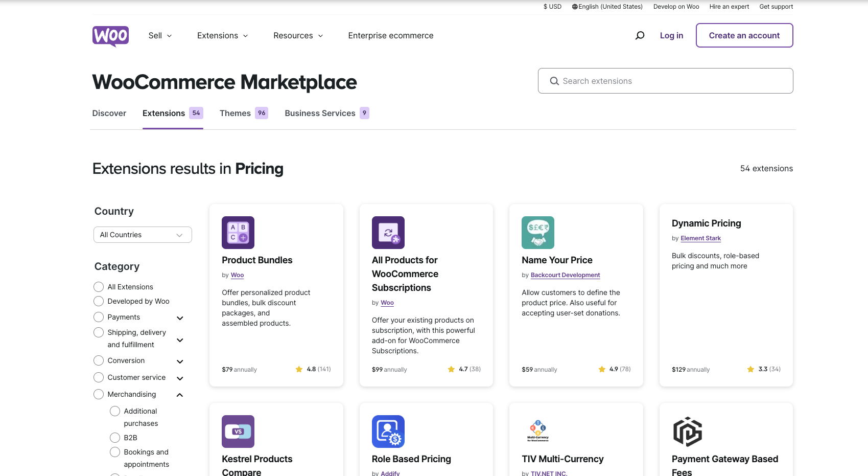Click the 54 extensions count text
Image resolution: width=868 pixels, height=476 pixels.
pos(766,168)
